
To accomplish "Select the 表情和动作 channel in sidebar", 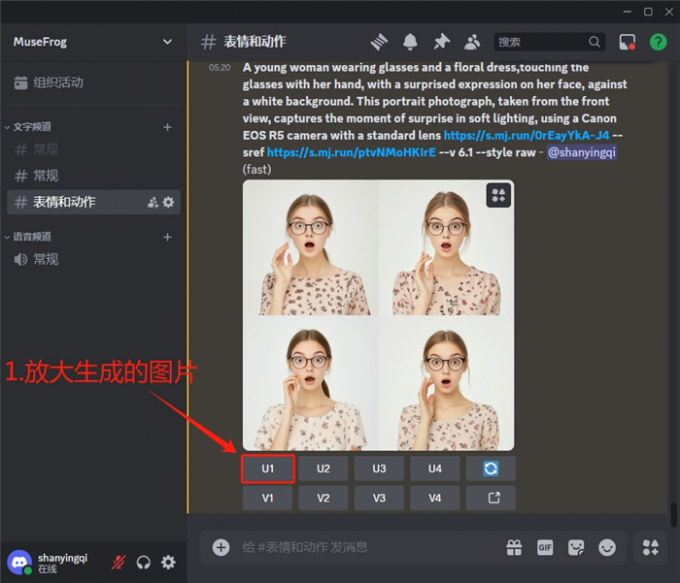I will point(93,202).
